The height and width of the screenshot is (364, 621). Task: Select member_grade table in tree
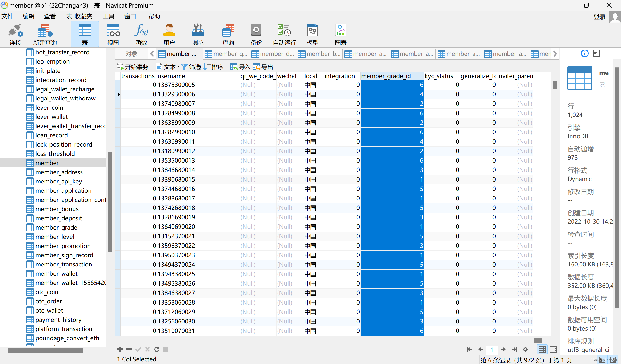click(56, 227)
